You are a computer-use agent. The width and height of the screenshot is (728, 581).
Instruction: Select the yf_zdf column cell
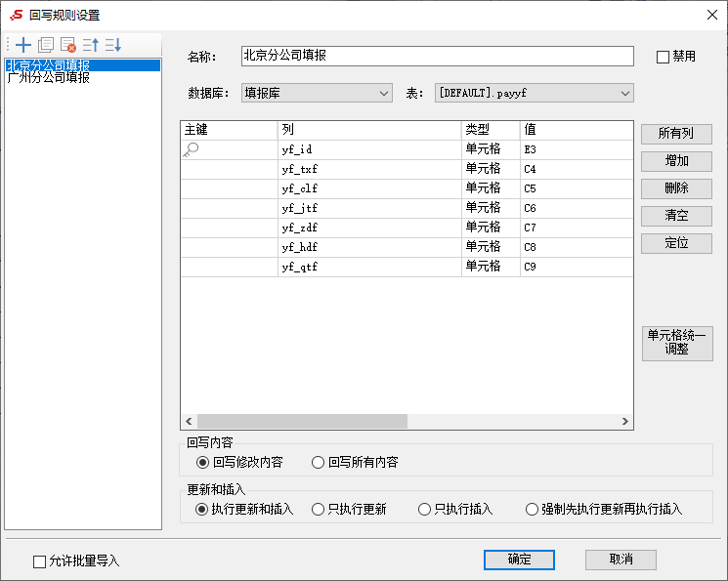coord(369,228)
